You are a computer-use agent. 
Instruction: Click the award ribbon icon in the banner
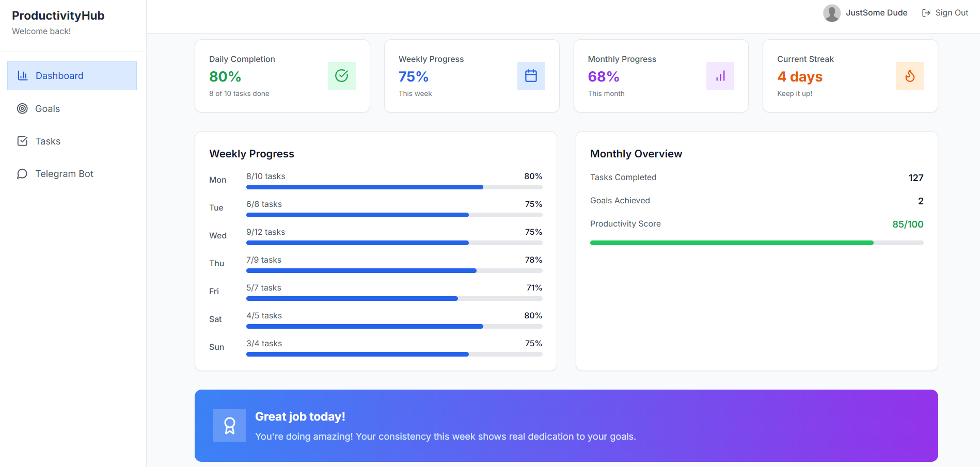click(229, 425)
